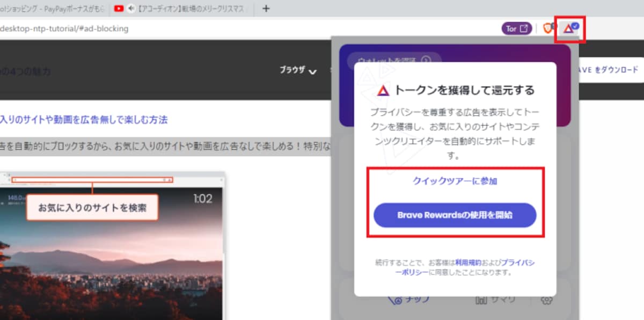The height and width of the screenshot is (320, 644).
Task: Click the お気に入りのサイトを検索 tutorial video thumbnail
Action: point(112,246)
